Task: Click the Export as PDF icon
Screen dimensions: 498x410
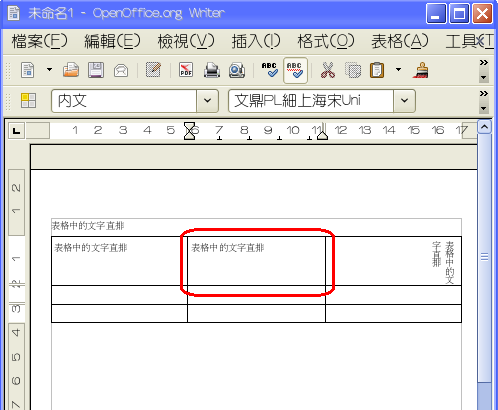Action: 186,70
